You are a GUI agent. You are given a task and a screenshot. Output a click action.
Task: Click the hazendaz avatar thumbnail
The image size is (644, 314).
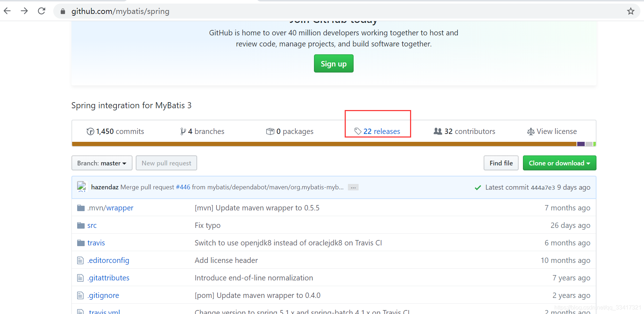(82, 186)
